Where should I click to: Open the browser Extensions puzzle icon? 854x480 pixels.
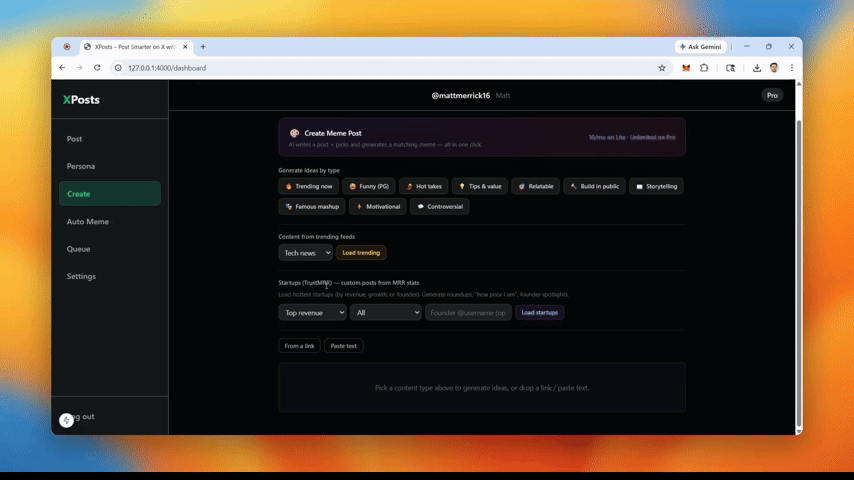click(x=704, y=68)
